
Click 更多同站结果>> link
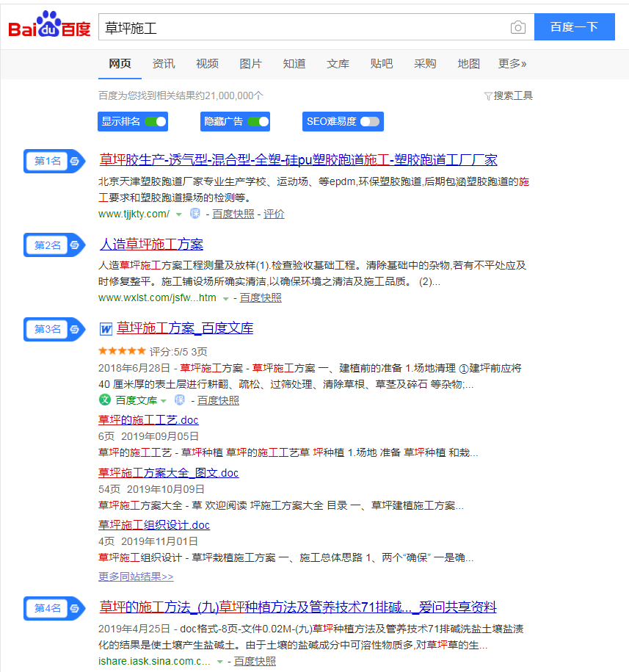(136, 577)
